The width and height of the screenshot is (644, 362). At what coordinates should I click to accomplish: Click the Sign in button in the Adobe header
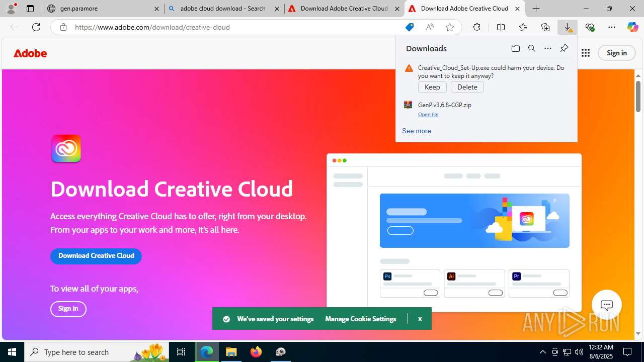(x=617, y=53)
